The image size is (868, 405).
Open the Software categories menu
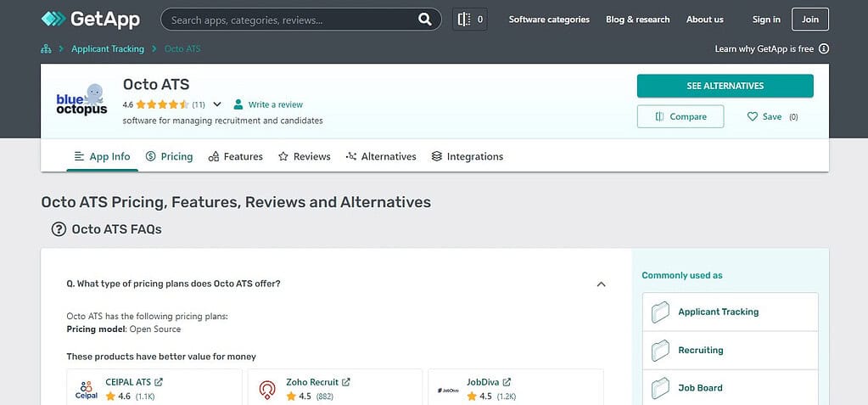(x=549, y=20)
